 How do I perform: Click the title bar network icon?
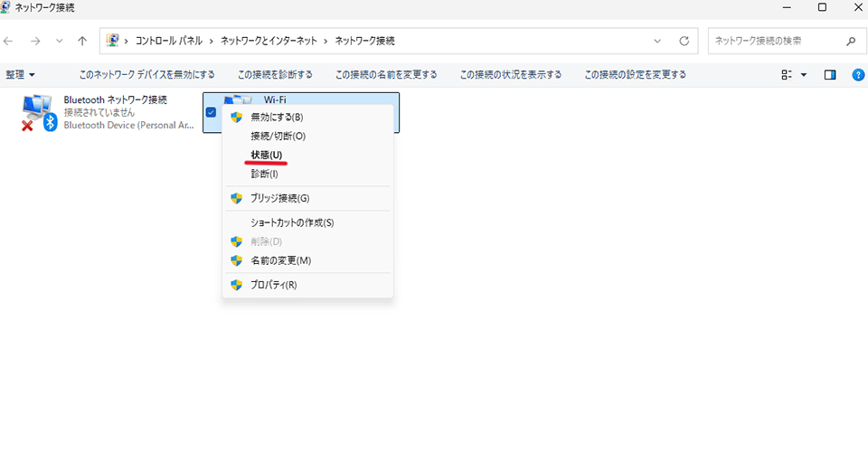(x=5, y=7)
